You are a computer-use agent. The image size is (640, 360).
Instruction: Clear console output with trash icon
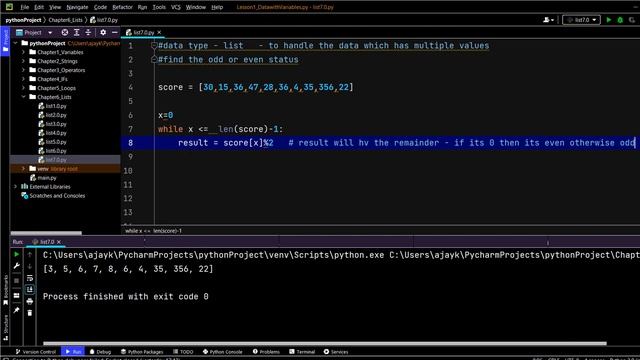pyautogui.click(x=30, y=313)
